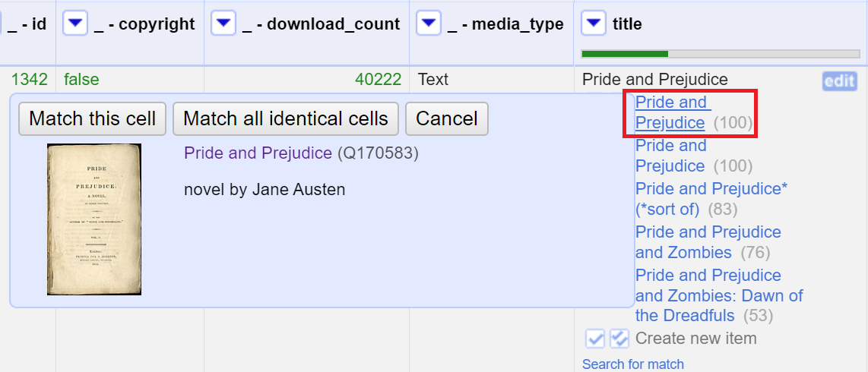Click the Search for match link

(x=633, y=364)
